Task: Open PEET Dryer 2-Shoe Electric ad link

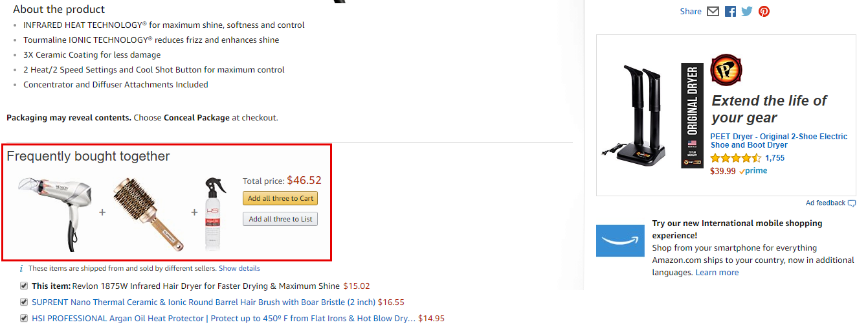Action: [778, 141]
